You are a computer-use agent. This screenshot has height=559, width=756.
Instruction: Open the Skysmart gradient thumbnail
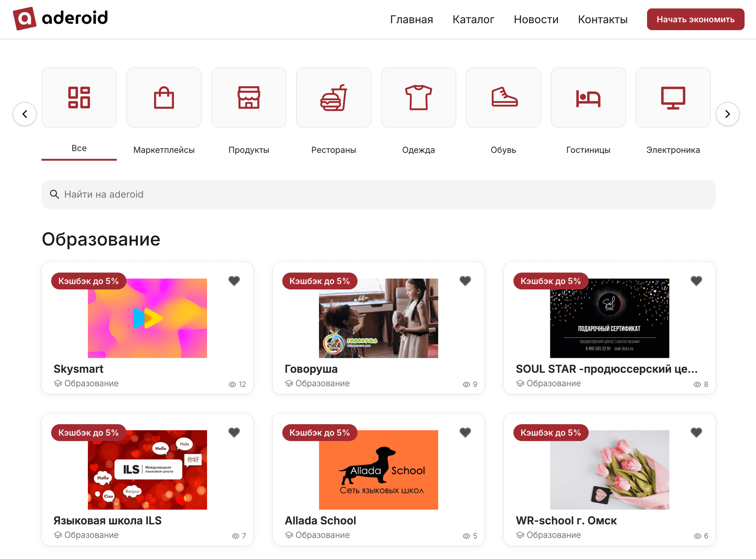[147, 318]
